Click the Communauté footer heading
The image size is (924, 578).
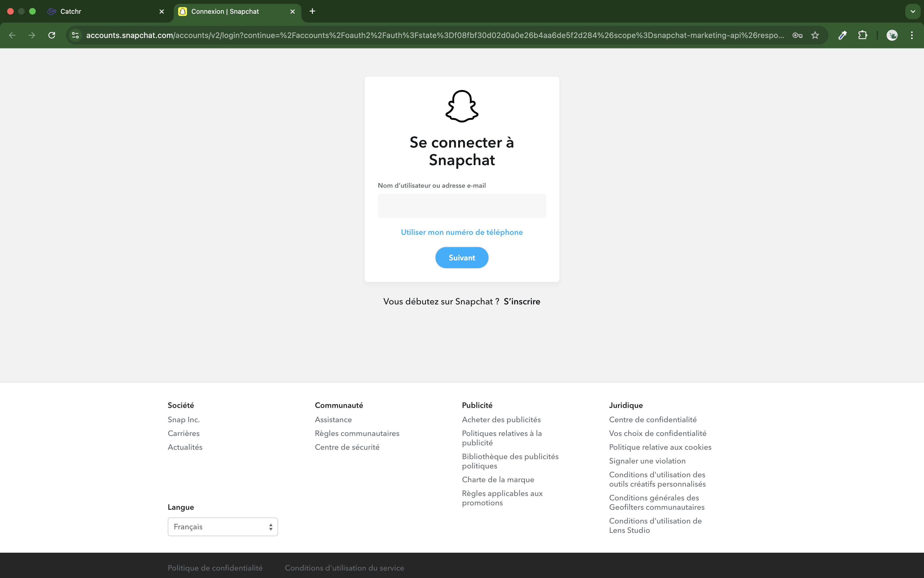click(x=339, y=405)
